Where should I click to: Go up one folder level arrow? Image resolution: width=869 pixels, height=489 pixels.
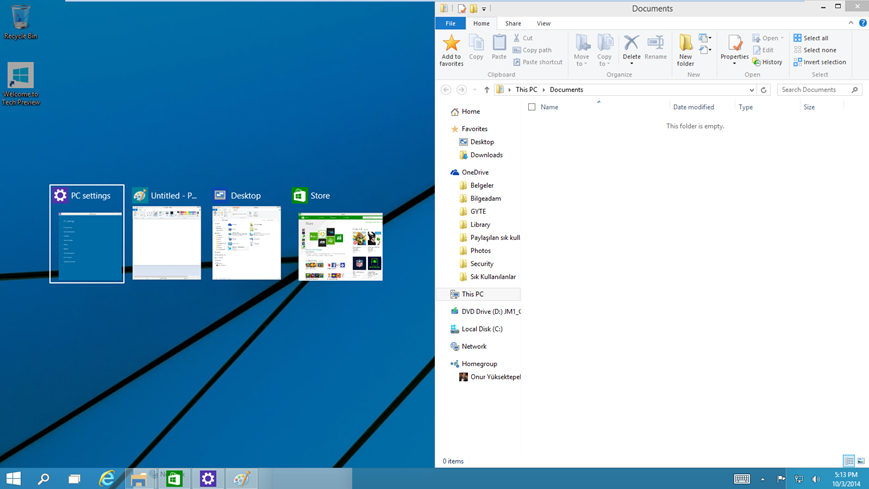click(x=487, y=90)
